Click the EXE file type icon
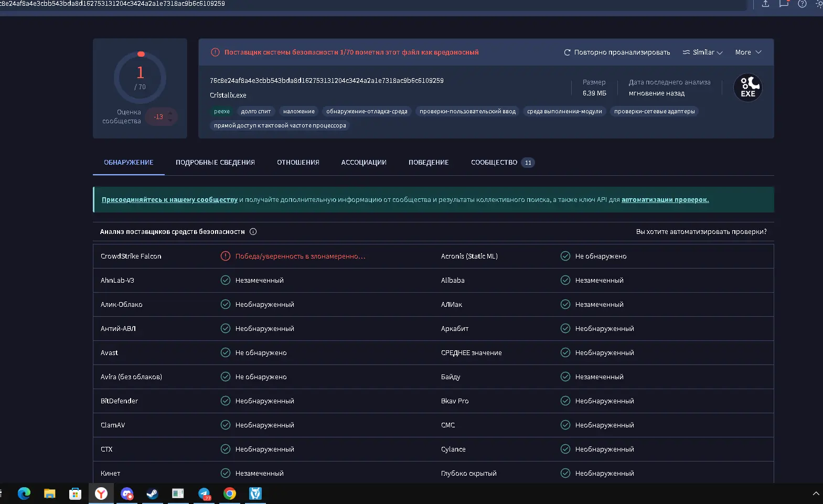Viewport: 823px width, 504px height. (x=748, y=88)
